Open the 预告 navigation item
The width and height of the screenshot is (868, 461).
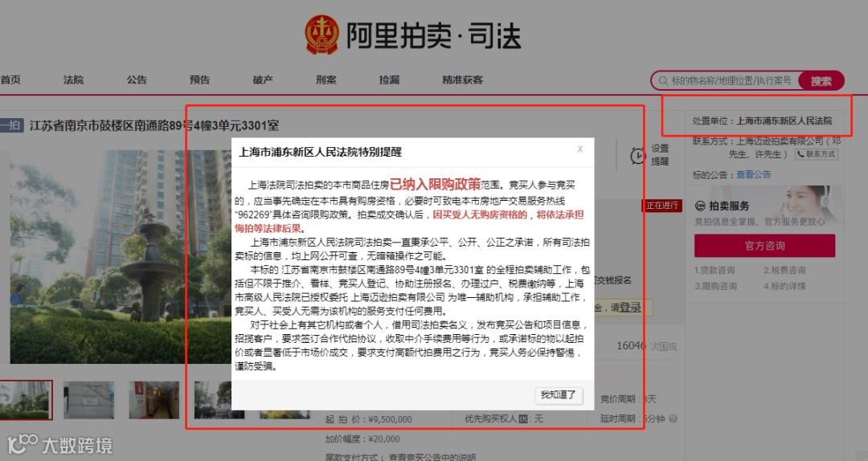[200, 80]
